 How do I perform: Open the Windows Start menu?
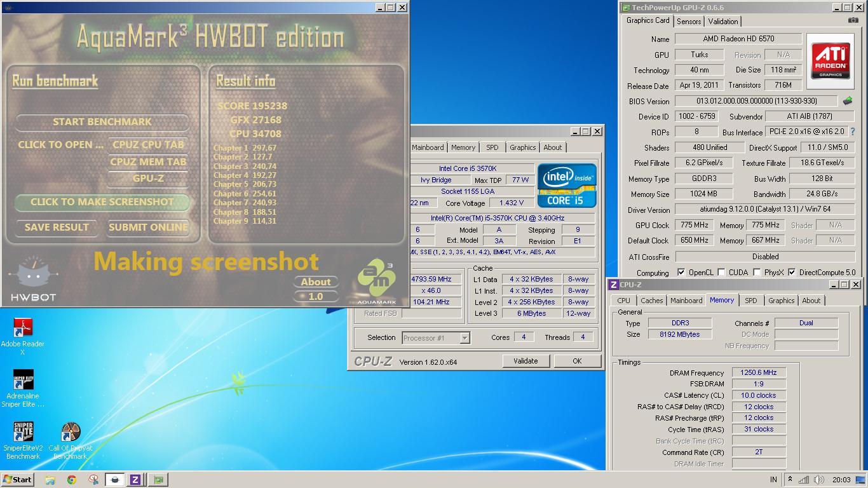[x=17, y=480]
